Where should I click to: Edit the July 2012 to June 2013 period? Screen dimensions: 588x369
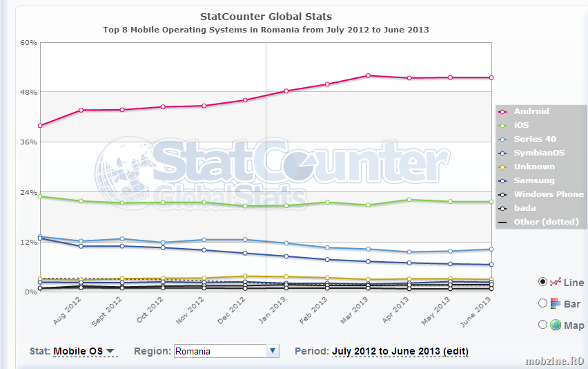coord(400,351)
